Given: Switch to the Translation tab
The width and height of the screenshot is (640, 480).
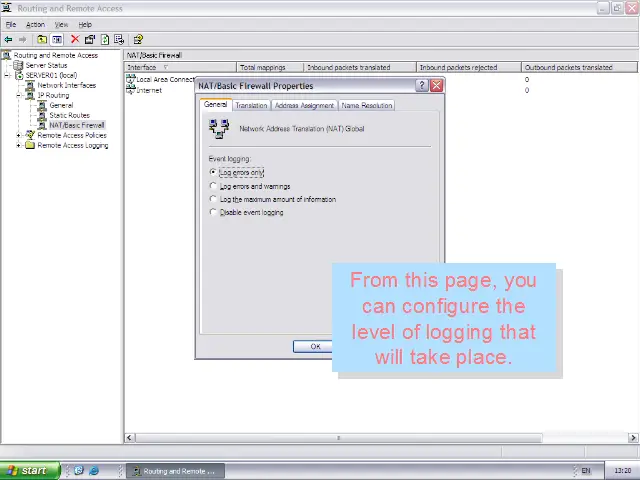Looking at the screenshot, I should pyautogui.click(x=251, y=105).
